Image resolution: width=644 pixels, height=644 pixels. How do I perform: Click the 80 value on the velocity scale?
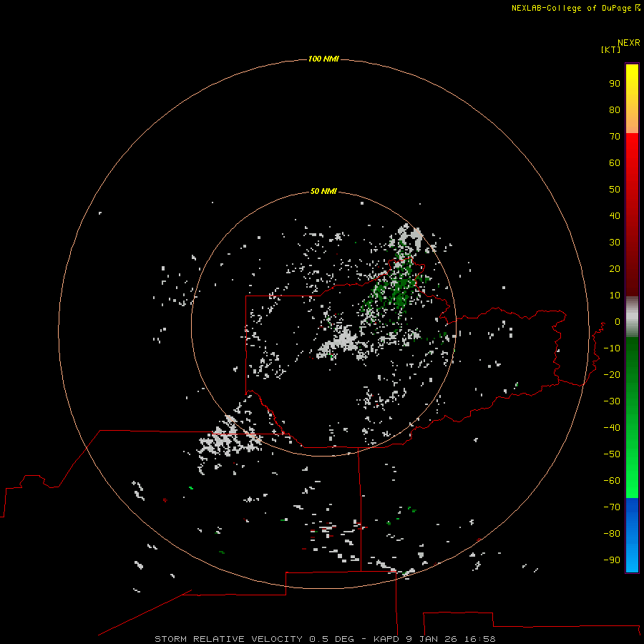[615, 109]
